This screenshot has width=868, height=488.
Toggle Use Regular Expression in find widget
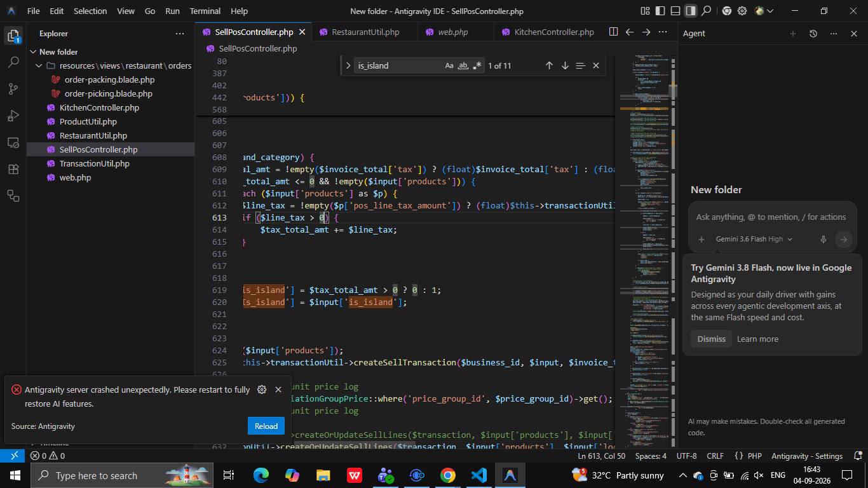[477, 65]
